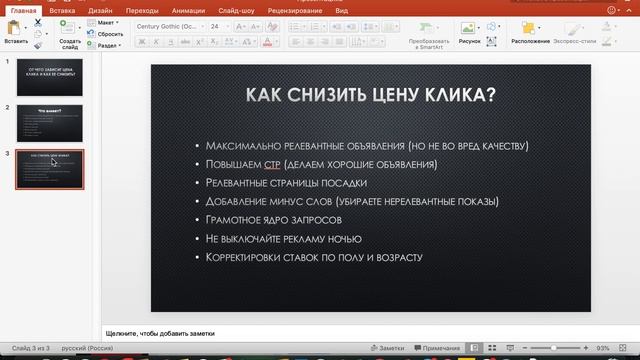Screen dimensions: 640x360
Task: Click the Рисунок picture icon
Action: pos(468,28)
